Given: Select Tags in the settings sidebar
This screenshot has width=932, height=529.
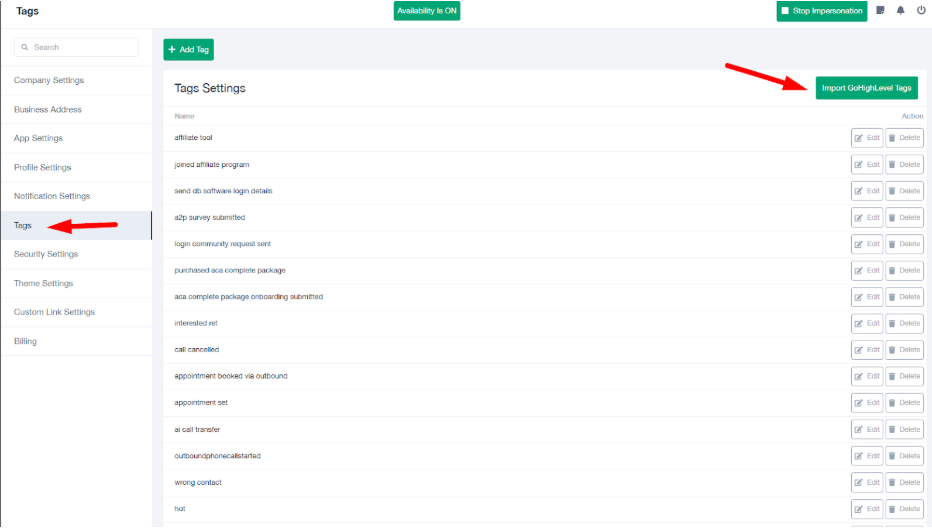Looking at the screenshot, I should pyautogui.click(x=23, y=225).
